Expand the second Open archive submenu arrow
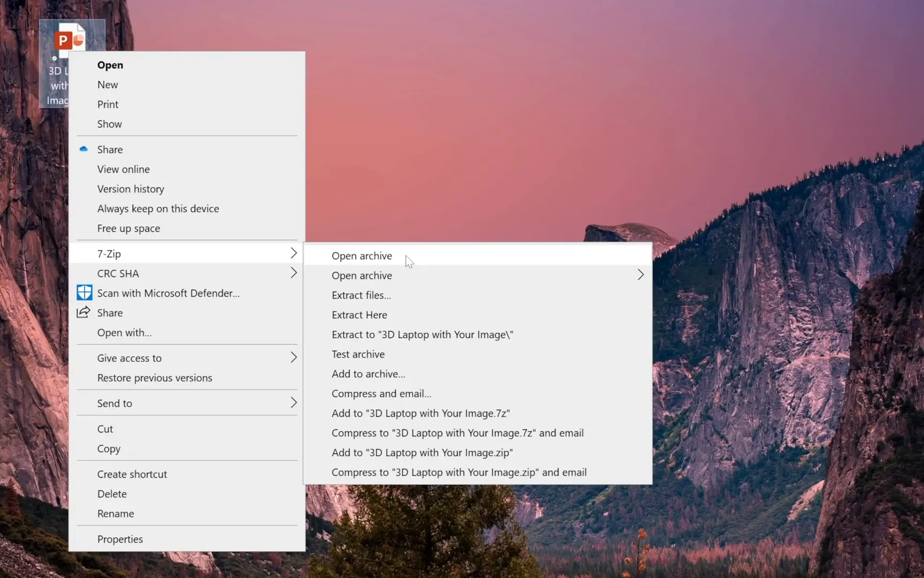This screenshot has width=924, height=578. (640, 275)
